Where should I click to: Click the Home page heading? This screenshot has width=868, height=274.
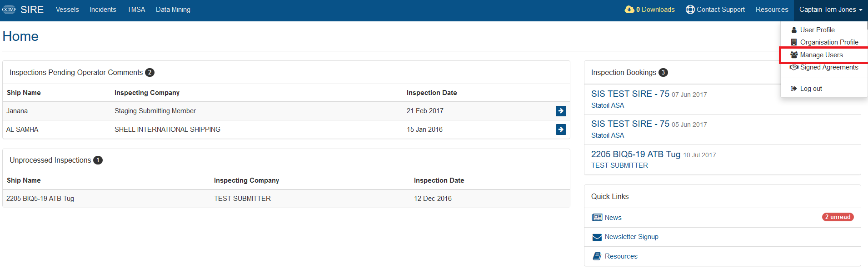click(x=20, y=36)
